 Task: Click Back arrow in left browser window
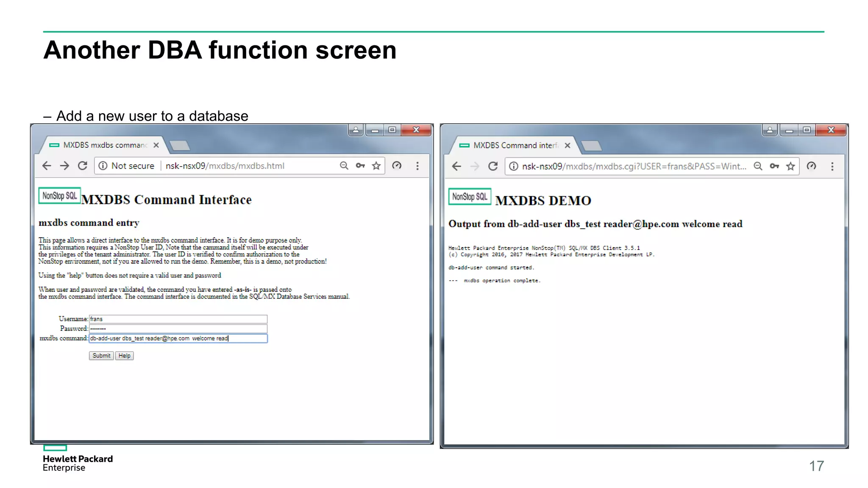[x=47, y=166]
